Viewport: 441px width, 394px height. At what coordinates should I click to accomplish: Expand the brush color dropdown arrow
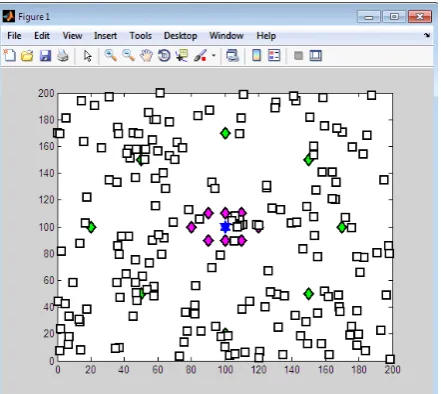[214, 56]
